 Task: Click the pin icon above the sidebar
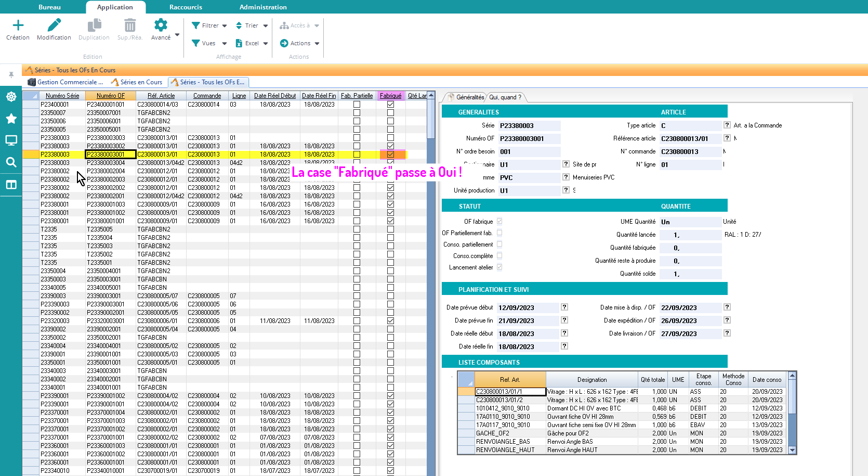[x=11, y=75]
